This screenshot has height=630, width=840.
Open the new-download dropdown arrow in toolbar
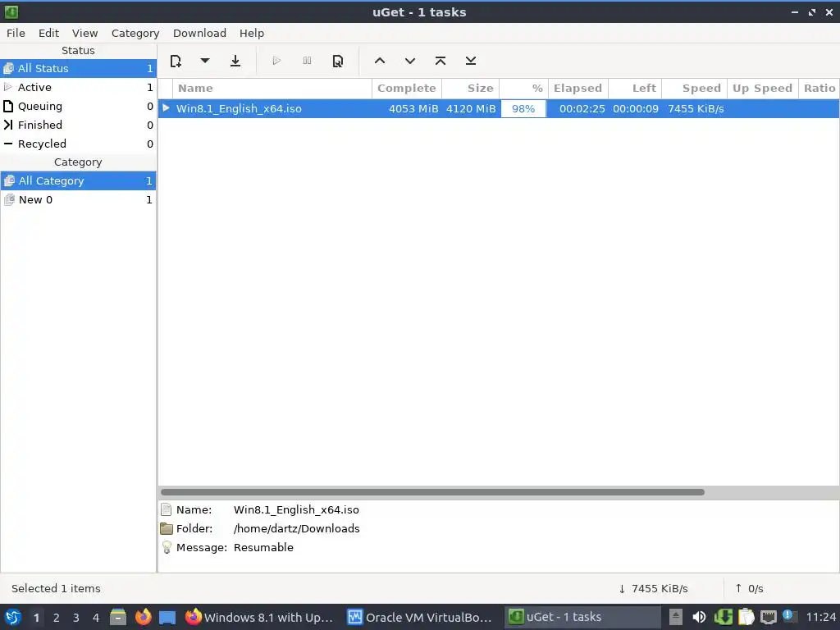pos(204,61)
